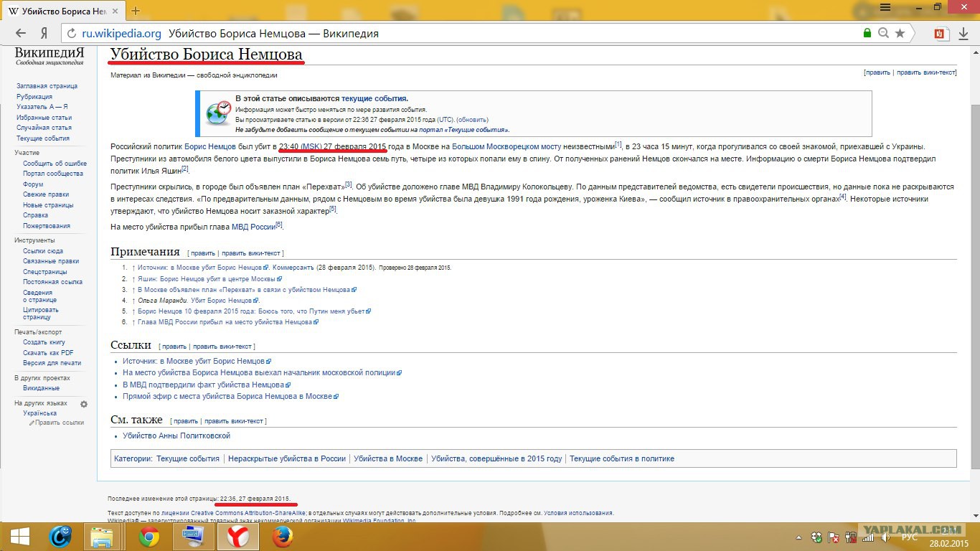
Task: Open File Explorer from the taskbar
Action: (101, 536)
